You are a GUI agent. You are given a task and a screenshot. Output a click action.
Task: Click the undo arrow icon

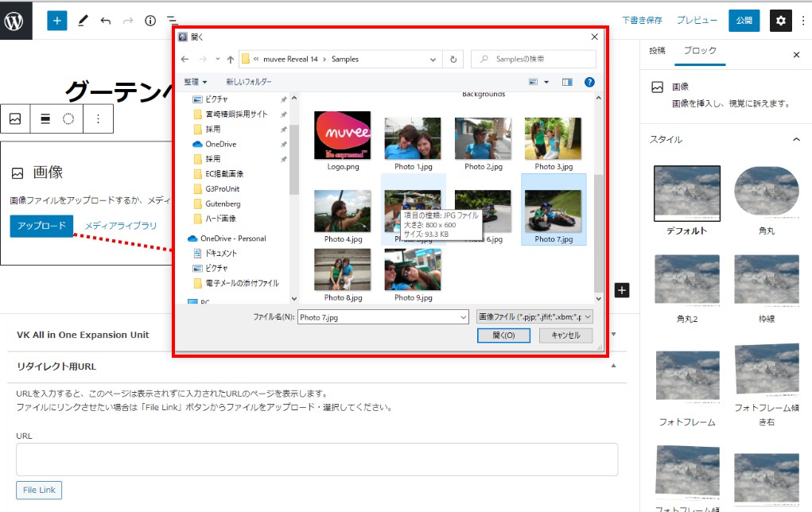point(105,21)
